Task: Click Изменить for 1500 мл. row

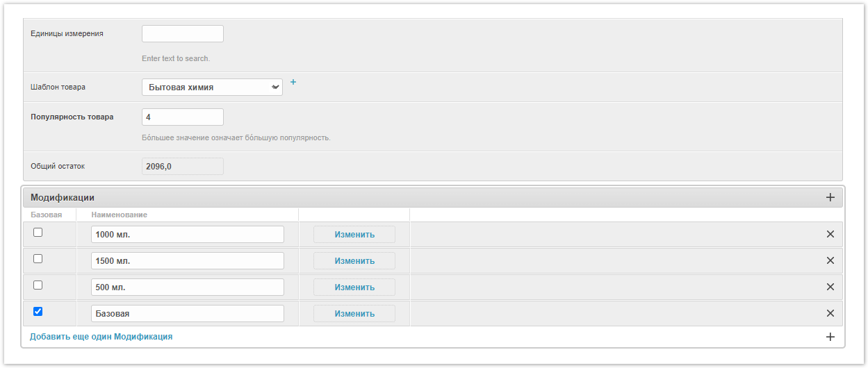Action: (x=354, y=261)
